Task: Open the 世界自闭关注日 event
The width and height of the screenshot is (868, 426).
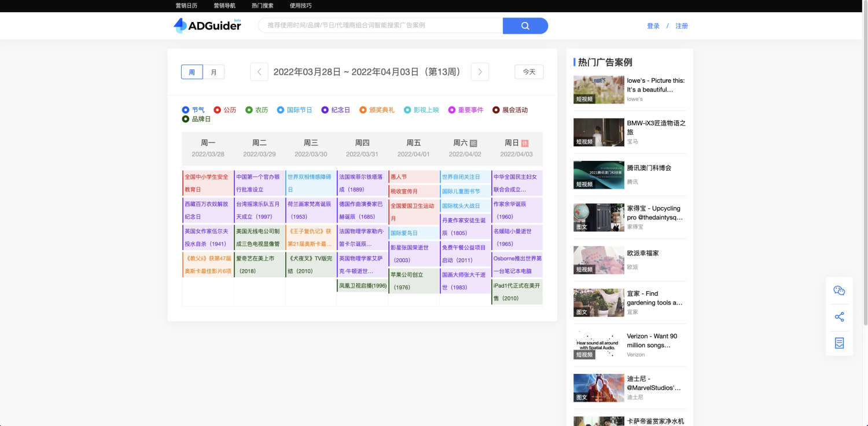Action: point(465,177)
